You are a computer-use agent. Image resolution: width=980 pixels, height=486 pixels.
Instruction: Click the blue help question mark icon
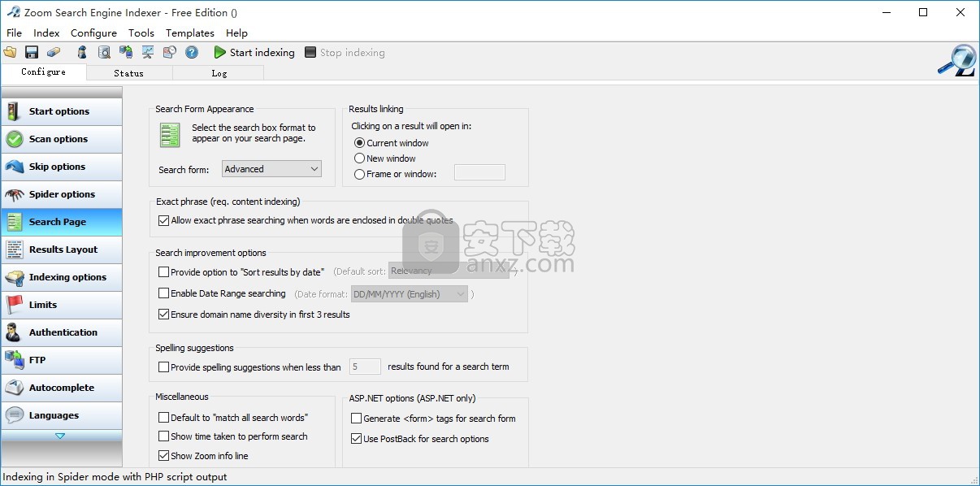pyautogui.click(x=192, y=52)
